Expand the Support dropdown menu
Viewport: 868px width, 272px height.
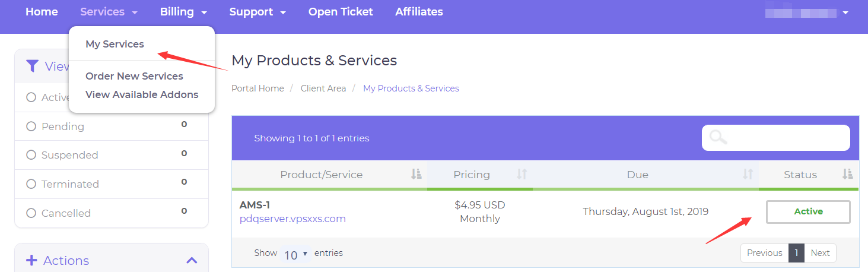257,12
